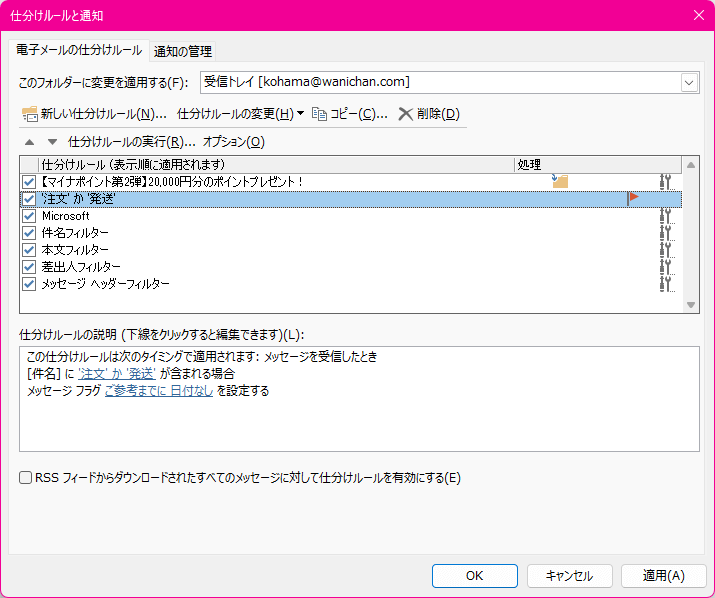Switch to 通知の管理 tab
The image size is (715, 598).
pos(183,52)
